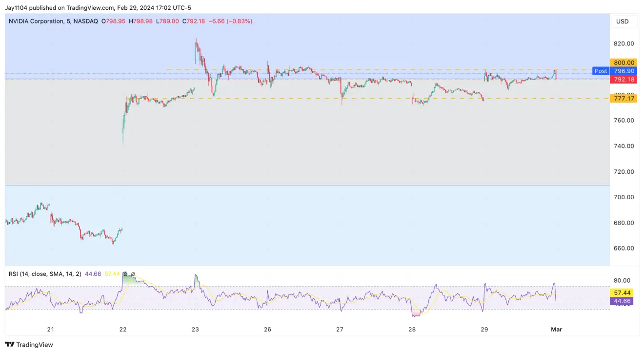
Task: Click the high value H798.98
Action: [x=141, y=21]
